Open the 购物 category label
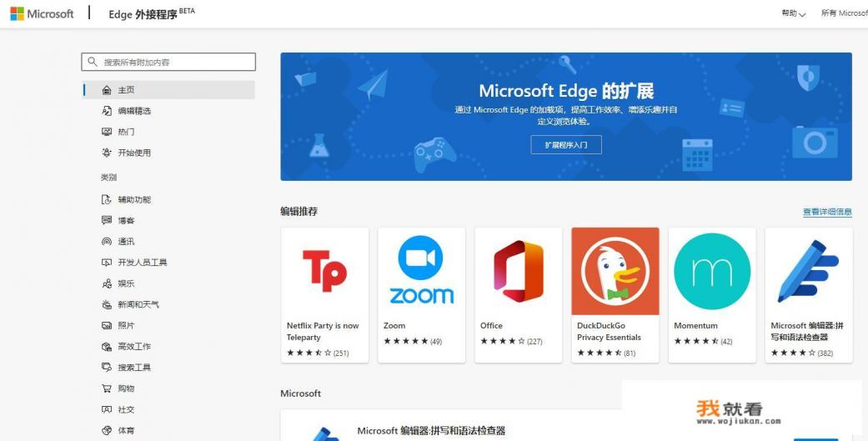This screenshot has height=441, width=868. [x=126, y=388]
